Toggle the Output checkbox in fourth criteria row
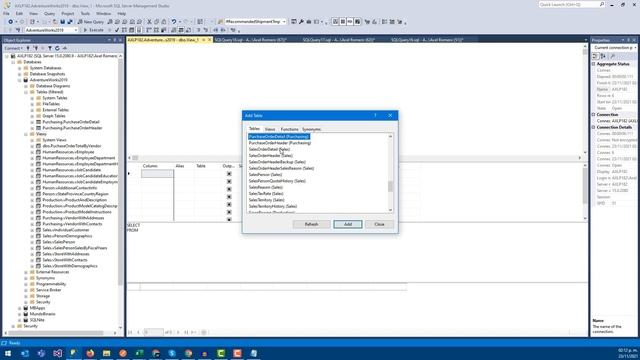The height and width of the screenshot is (360, 640). (229, 197)
